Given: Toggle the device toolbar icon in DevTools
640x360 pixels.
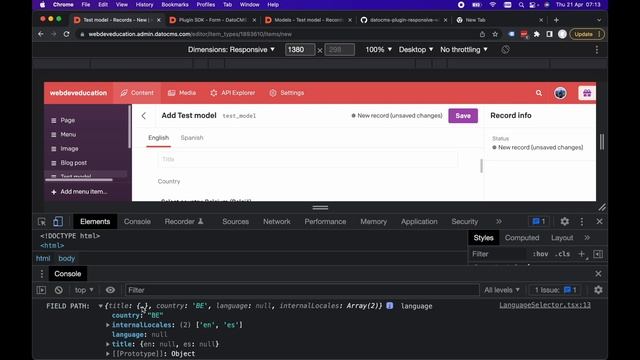Looking at the screenshot, I should pyautogui.click(x=58, y=222).
